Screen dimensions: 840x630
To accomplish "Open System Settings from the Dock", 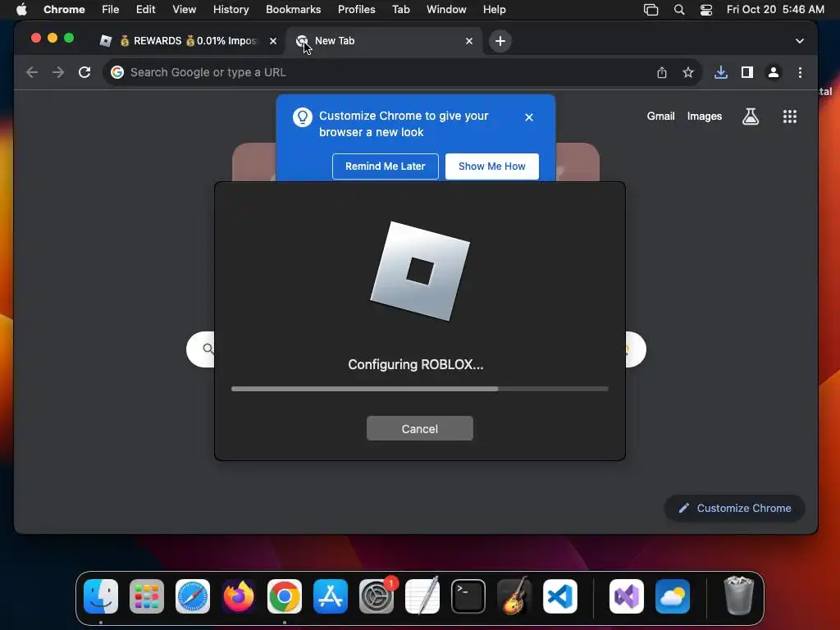I will (x=376, y=596).
